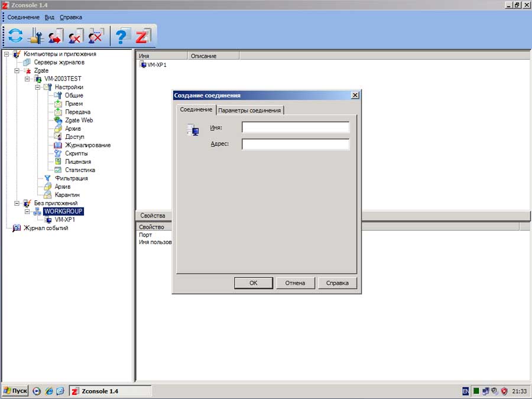The width and height of the screenshot is (532, 399).
Task: Open the Справка menu
Action: (x=71, y=17)
